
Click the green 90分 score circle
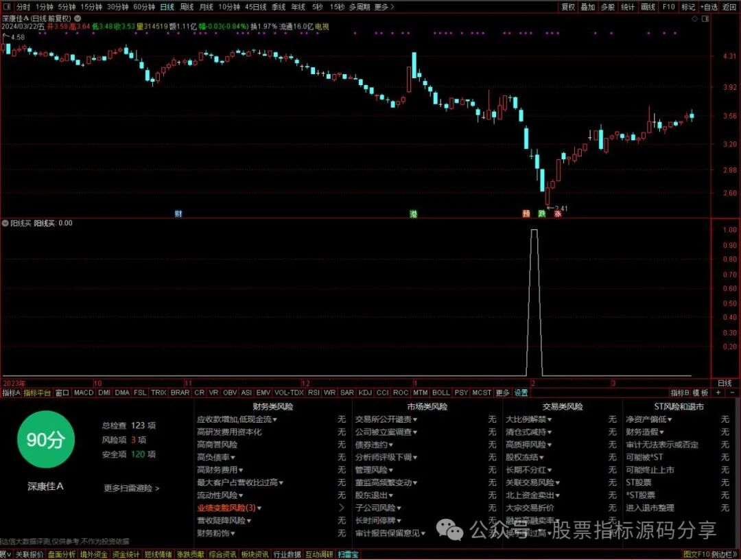45,439
